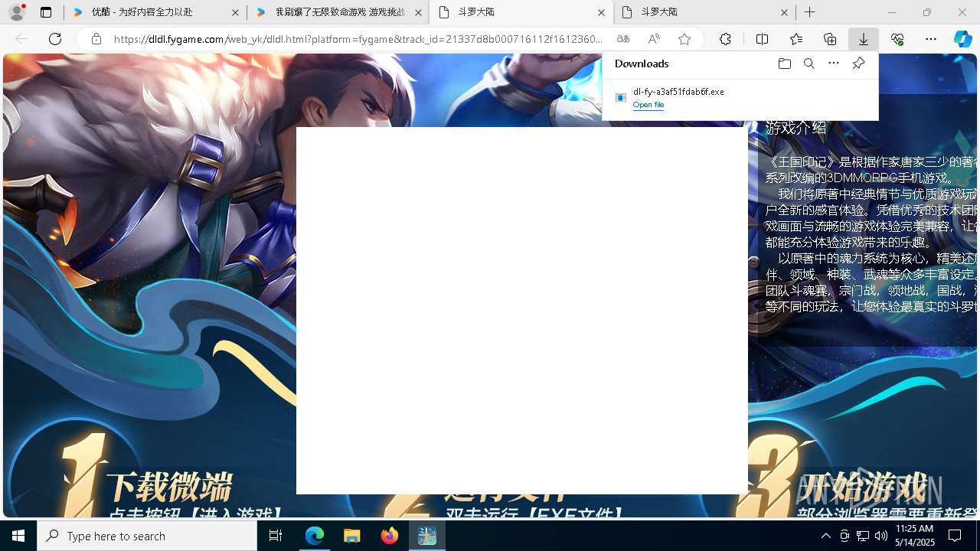
Task: Open network status in the tray
Action: [863, 536]
